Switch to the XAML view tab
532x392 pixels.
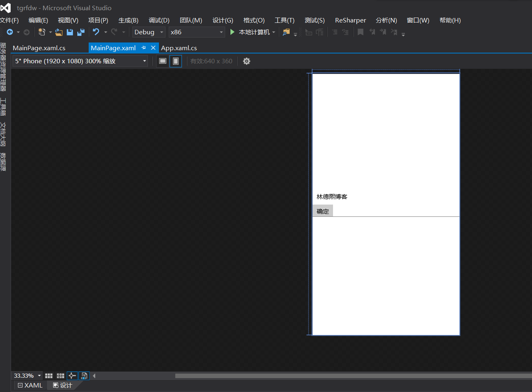tap(30, 385)
